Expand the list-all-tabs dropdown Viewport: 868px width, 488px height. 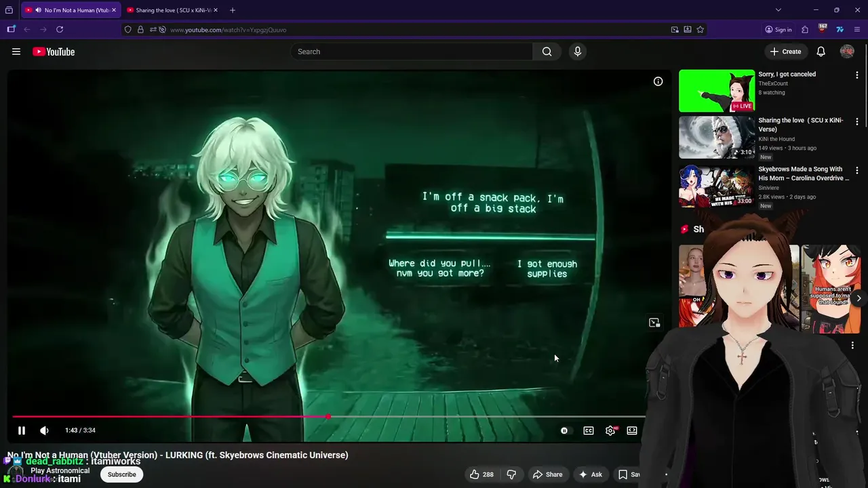click(778, 10)
